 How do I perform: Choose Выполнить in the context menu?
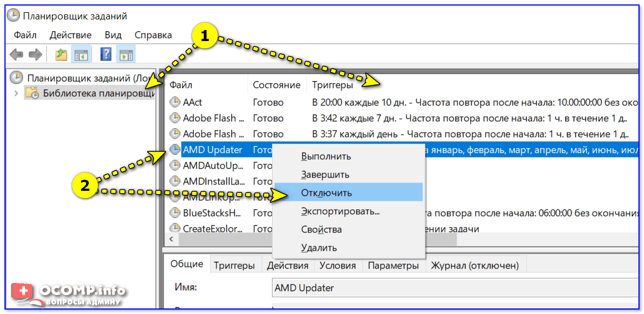point(326,156)
